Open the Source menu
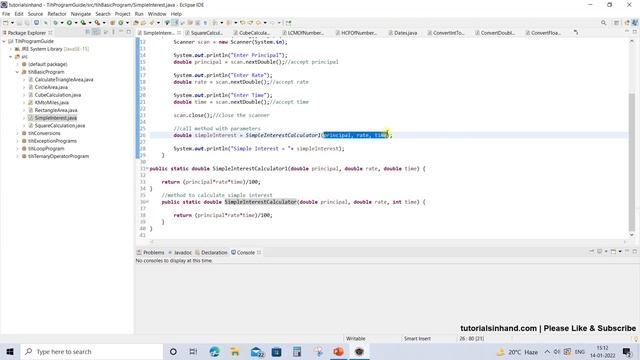 (x=35, y=14)
